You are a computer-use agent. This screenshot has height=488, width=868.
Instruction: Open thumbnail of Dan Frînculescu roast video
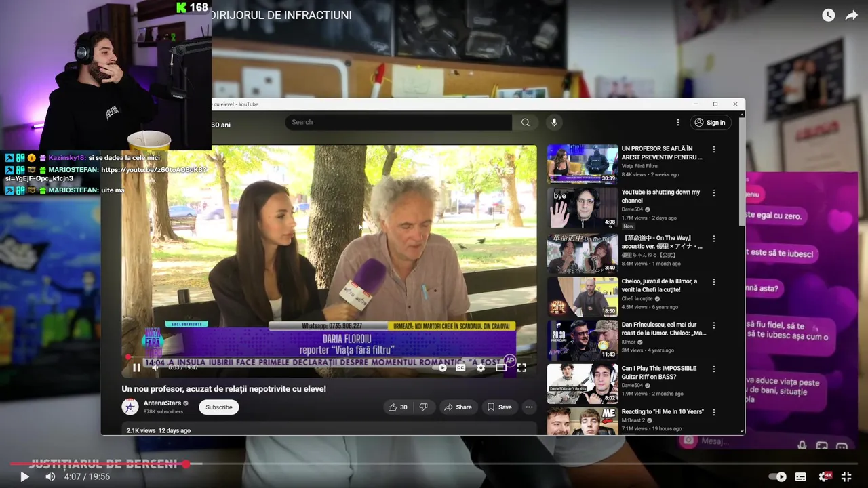click(x=583, y=340)
